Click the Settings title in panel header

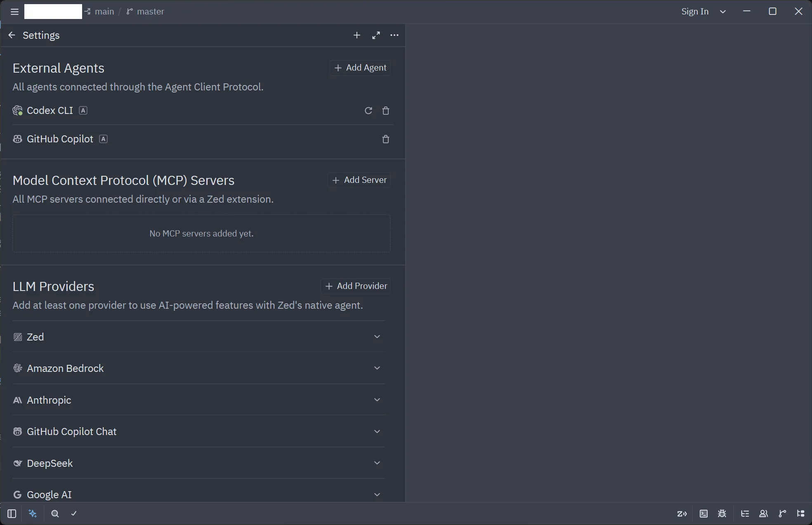[41, 35]
